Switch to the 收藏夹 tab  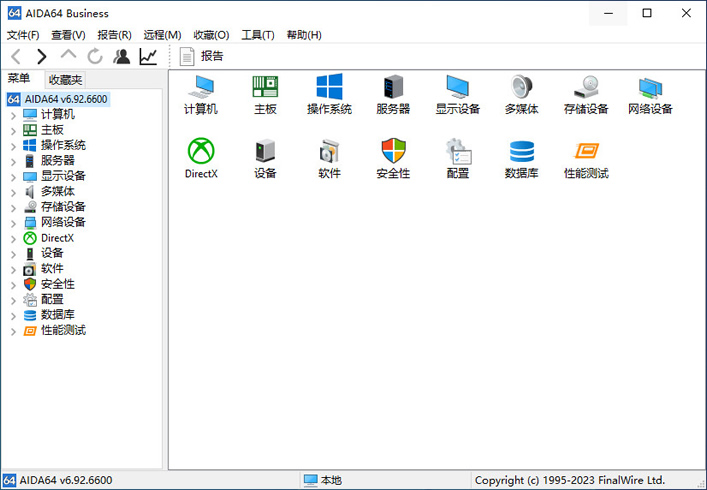click(x=65, y=80)
